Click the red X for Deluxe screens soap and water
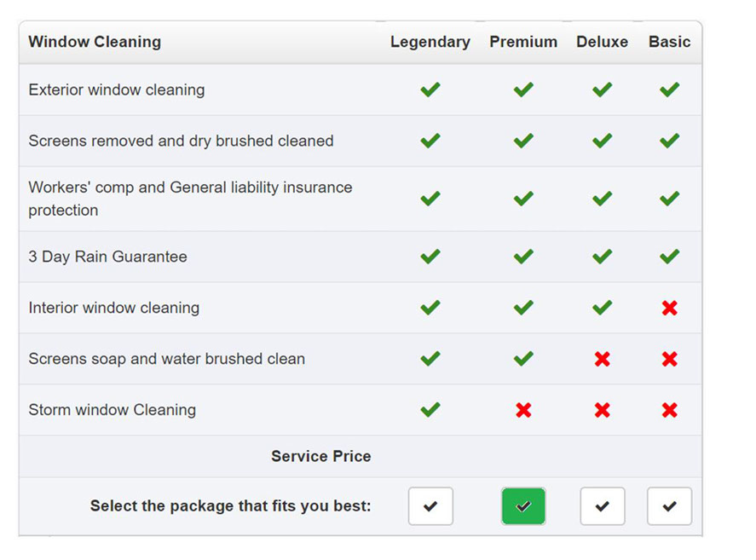This screenshot has width=756, height=560. click(x=603, y=359)
